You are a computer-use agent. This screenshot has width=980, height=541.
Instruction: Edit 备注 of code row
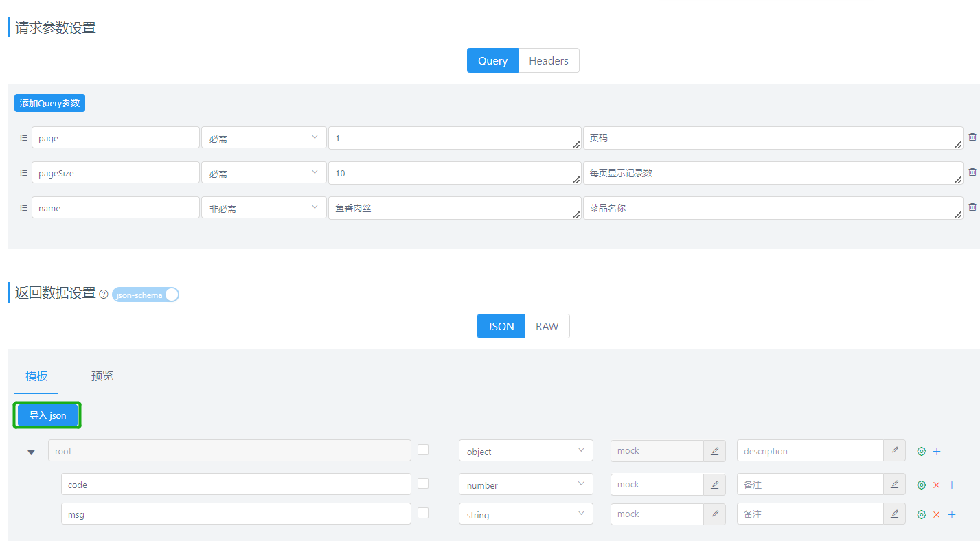[894, 485]
